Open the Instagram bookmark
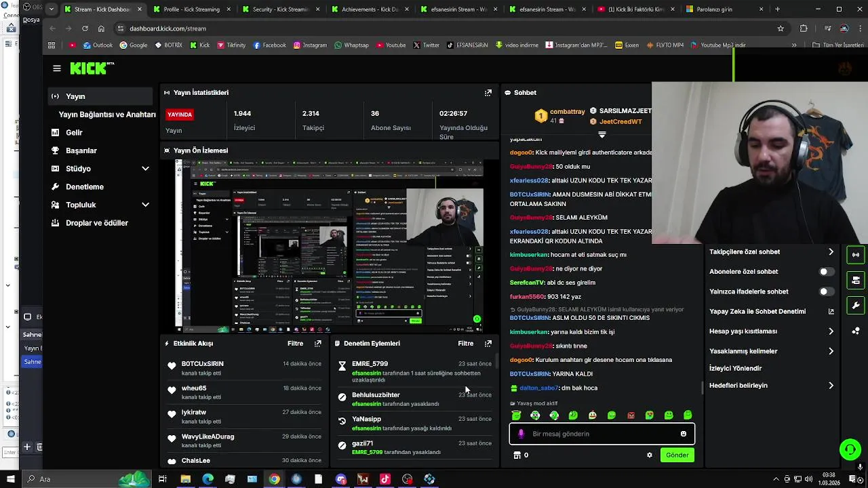 click(310, 45)
